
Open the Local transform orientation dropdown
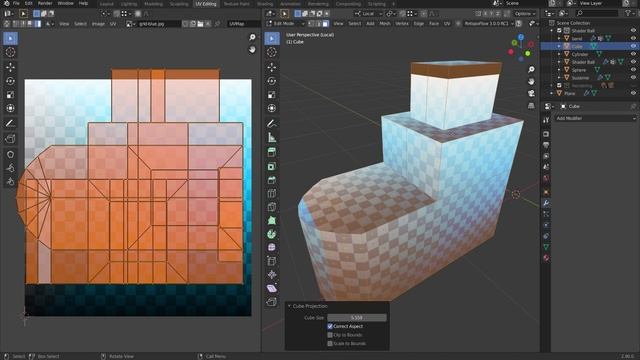tap(369, 13)
